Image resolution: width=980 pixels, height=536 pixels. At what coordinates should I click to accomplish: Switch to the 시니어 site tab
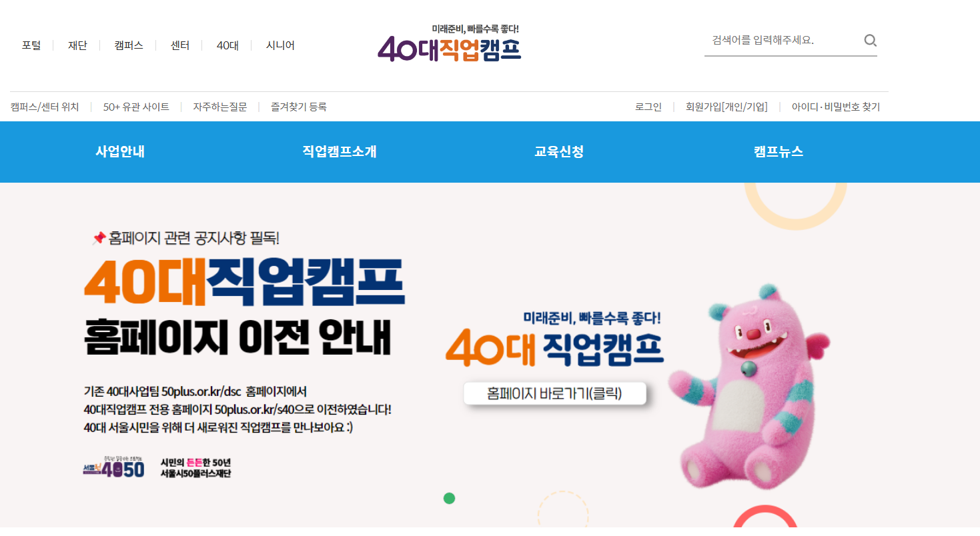(280, 45)
